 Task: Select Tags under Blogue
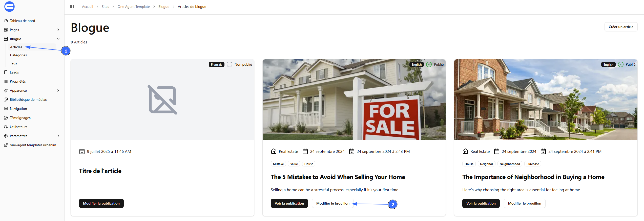[14, 63]
